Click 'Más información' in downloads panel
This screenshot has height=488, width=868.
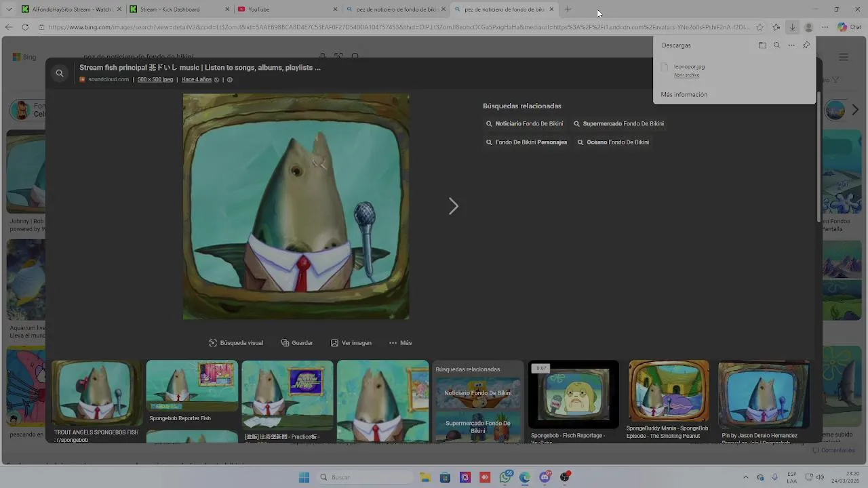click(x=684, y=95)
